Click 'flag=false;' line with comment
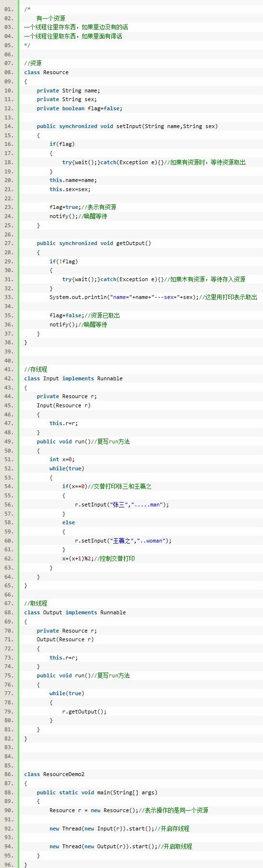 pos(85,315)
